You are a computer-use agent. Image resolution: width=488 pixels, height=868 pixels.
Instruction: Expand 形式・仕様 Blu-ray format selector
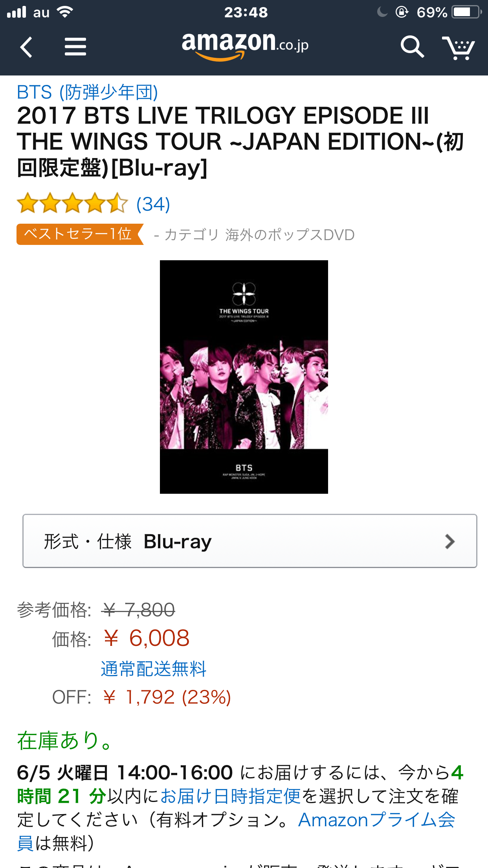click(250, 541)
